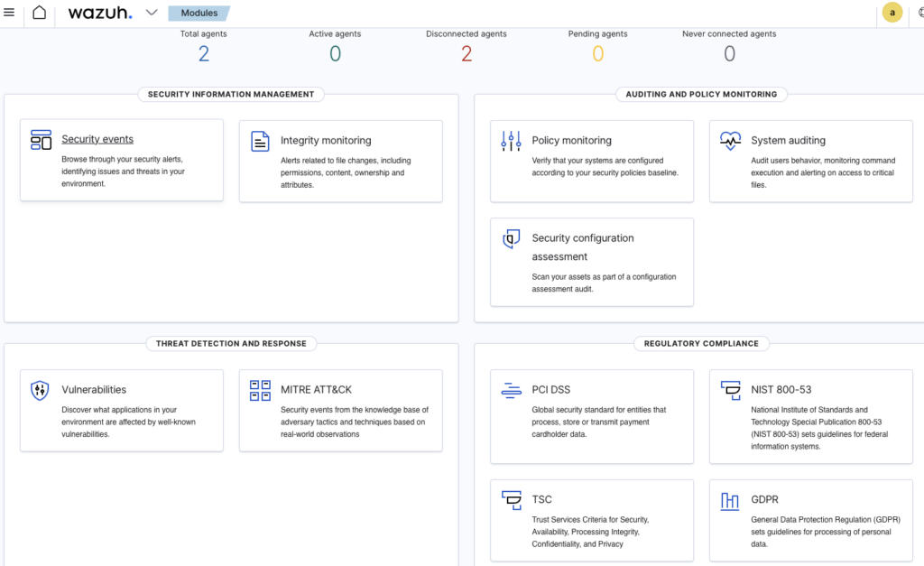Click the Security events description text
Viewport: 924px width, 566px height.
click(x=123, y=172)
